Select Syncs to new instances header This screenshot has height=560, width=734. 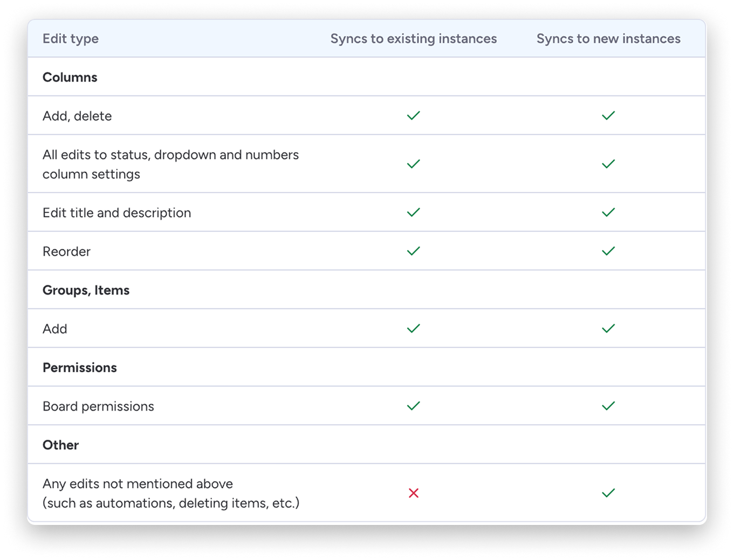tap(608, 39)
